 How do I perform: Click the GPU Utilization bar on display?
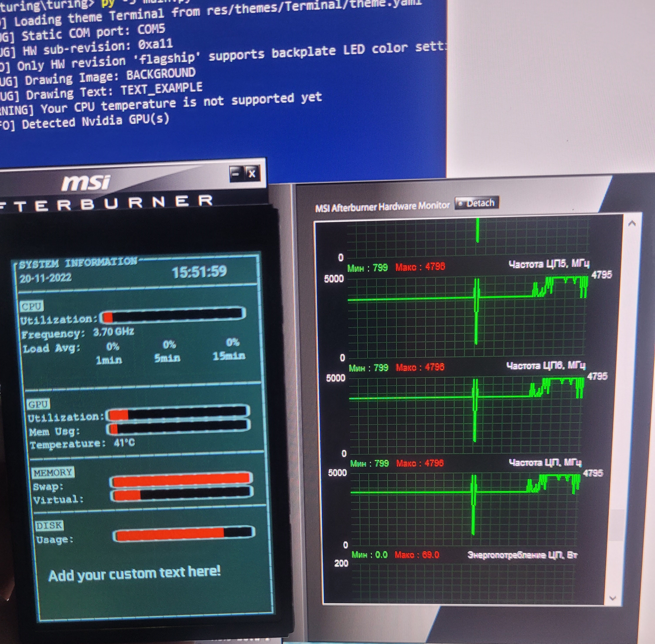(178, 413)
